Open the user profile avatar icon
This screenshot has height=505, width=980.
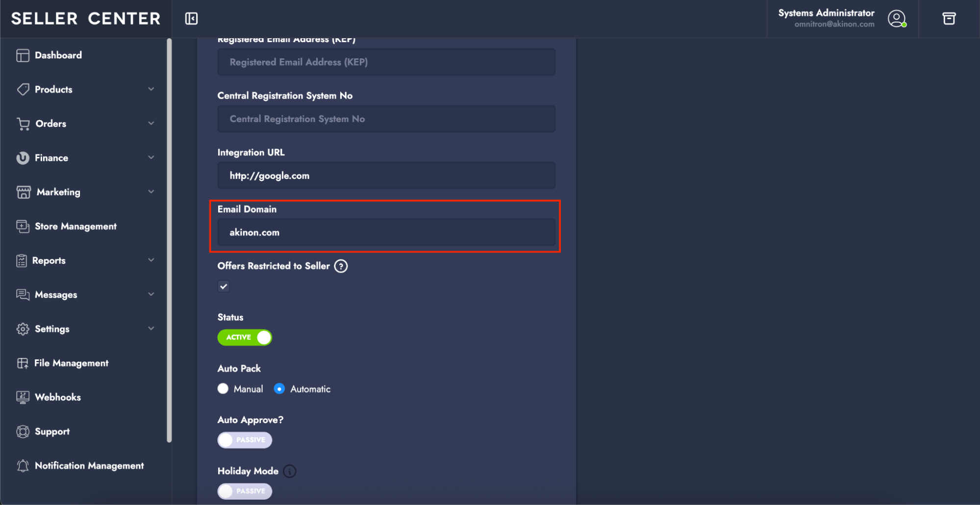click(897, 19)
